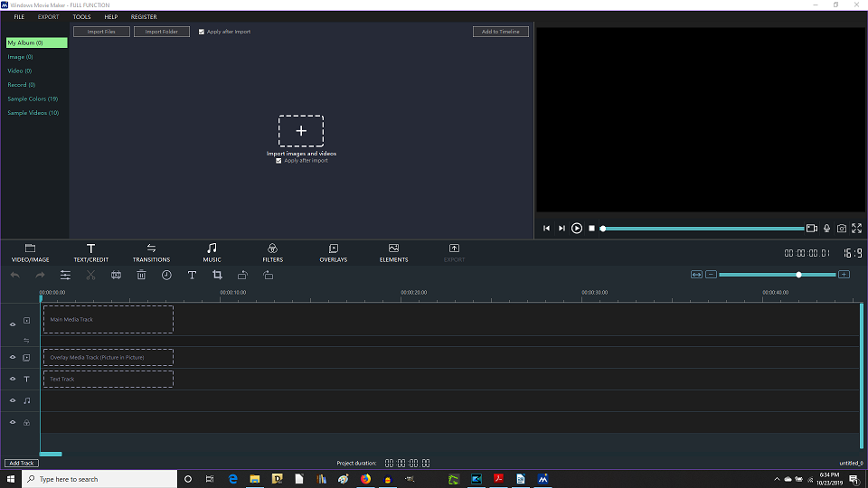
Task: Switch to the MUSIC tab
Action: (212, 253)
